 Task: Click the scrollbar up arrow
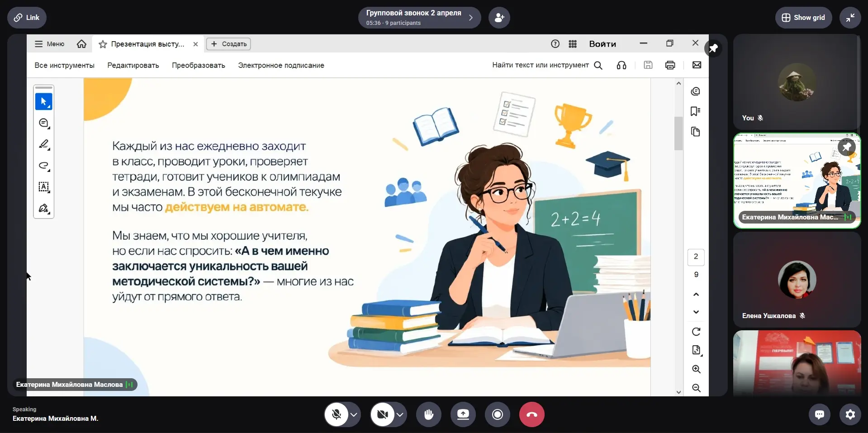point(678,83)
